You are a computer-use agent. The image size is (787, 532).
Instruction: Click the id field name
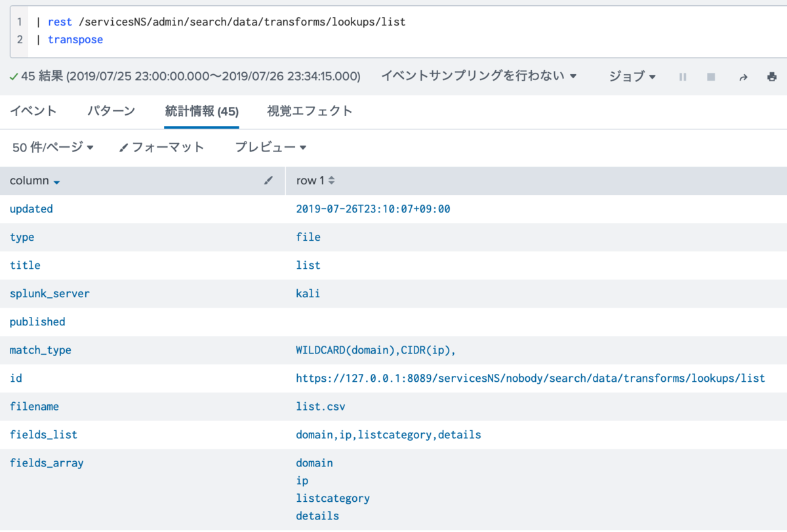(x=16, y=378)
